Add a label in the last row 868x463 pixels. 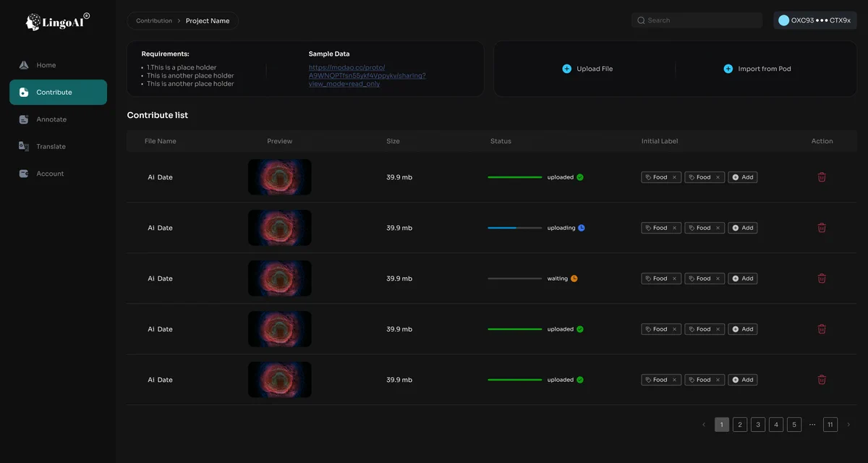click(743, 380)
